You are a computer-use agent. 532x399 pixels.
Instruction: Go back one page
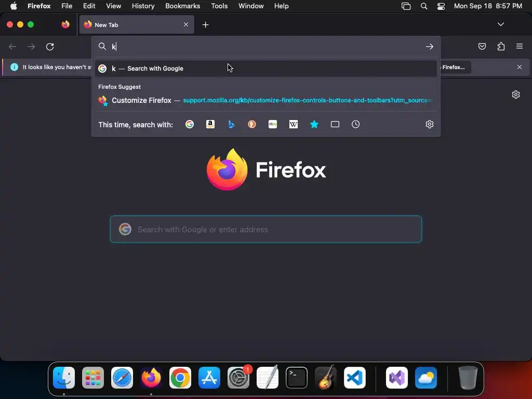coord(12,46)
